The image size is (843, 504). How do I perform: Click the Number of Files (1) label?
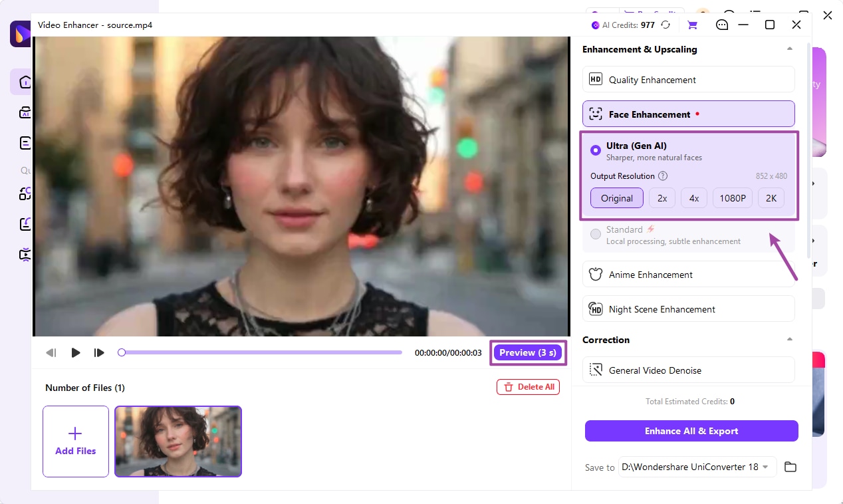tap(85, 388)
